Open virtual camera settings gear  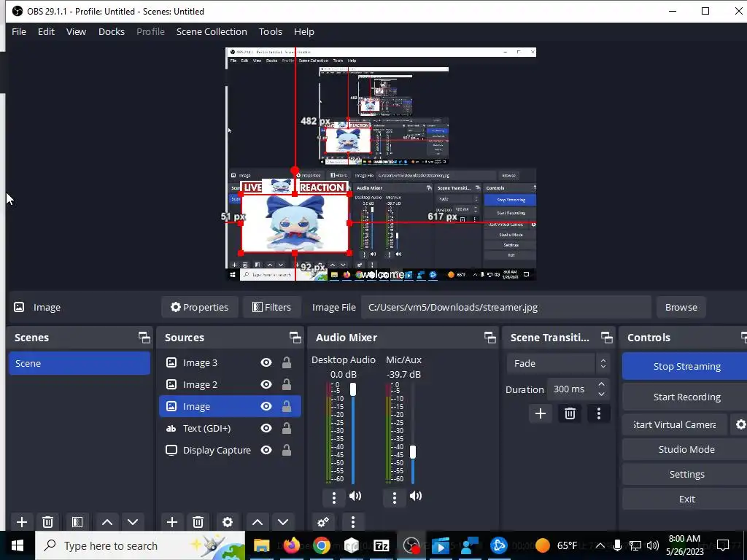pyautogui.click(x=740, y=424)
